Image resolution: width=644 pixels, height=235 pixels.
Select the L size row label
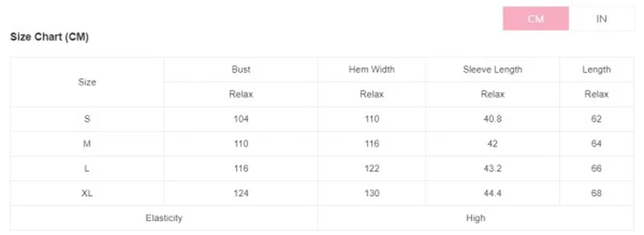(x=87, y=168)
